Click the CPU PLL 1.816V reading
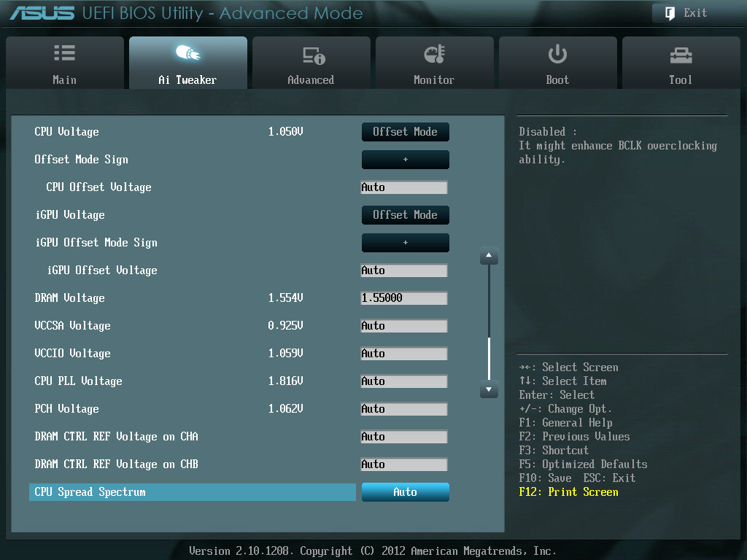 coord(286,381)
